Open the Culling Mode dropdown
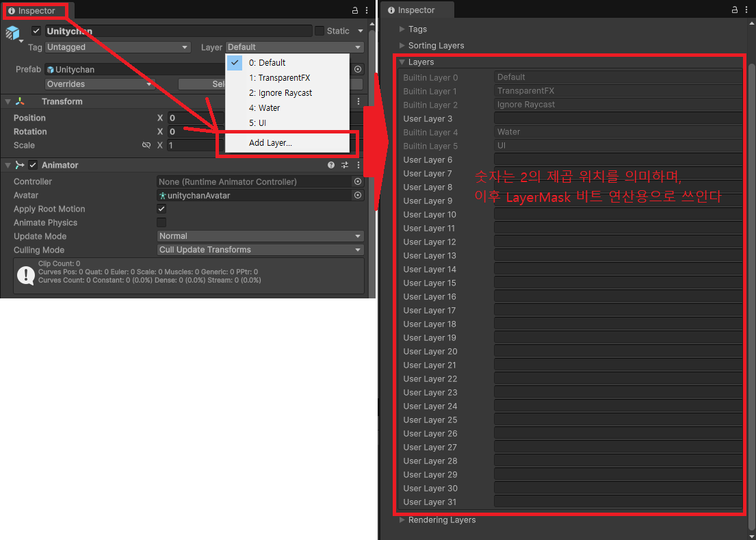The width and height of the screenshot is (756, 540). pos(261,250)
